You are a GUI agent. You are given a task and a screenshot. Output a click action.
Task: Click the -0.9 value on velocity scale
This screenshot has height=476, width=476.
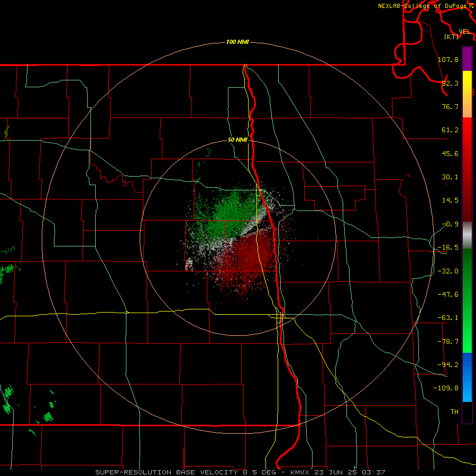coord(450,224)
